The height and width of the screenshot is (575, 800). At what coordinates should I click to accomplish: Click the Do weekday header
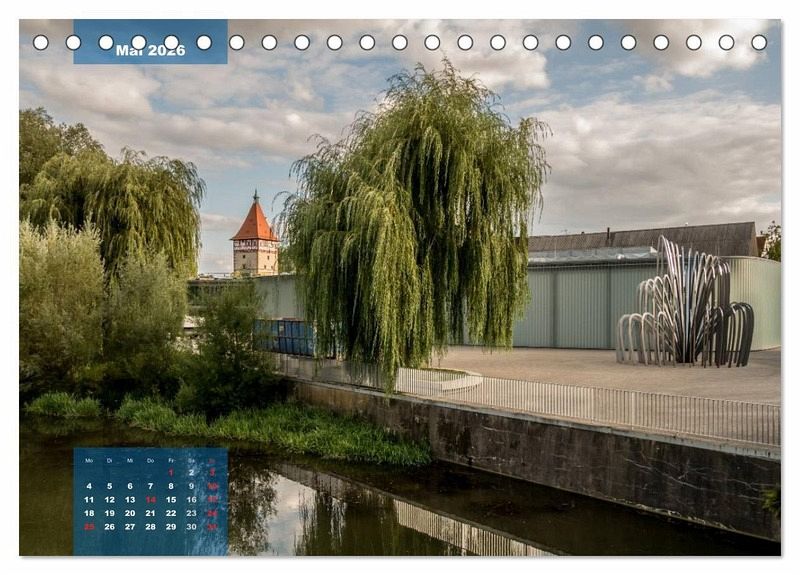(150, 460)
